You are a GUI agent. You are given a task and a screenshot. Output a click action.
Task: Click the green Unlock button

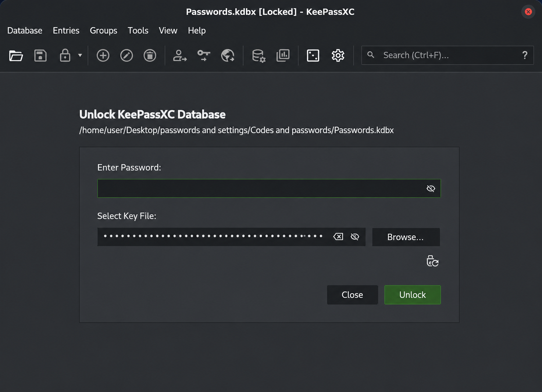coord(413,295)
